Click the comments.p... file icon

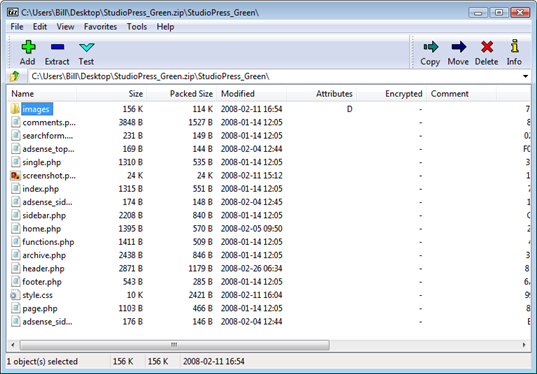coord(15,122)
